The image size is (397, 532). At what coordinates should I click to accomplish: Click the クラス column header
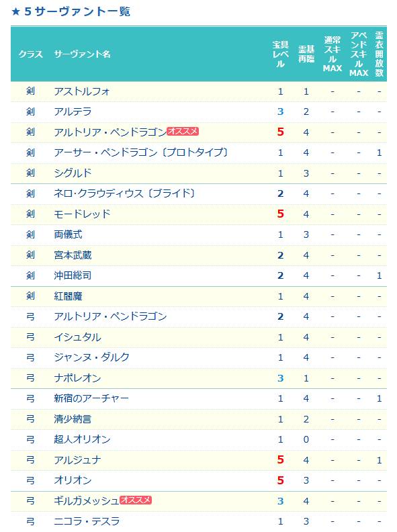[x=30, y=54]
